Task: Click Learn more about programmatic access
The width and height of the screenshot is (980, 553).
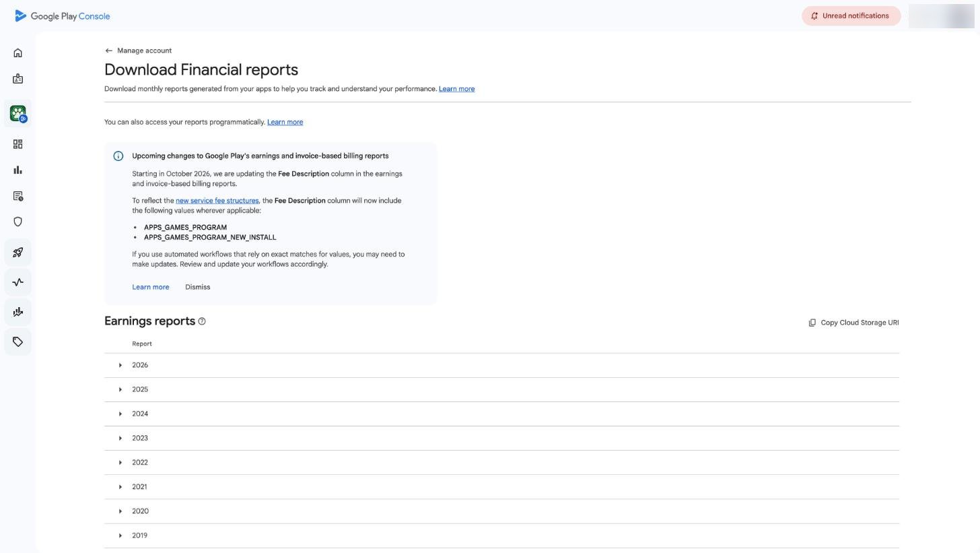Action: 285,122
